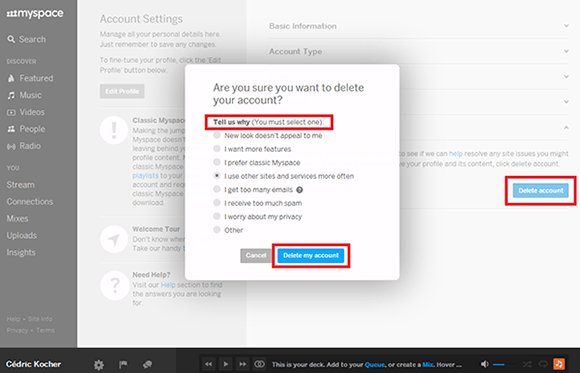
Task: Select the 'Other' reason option
Action: pos(217,230)
